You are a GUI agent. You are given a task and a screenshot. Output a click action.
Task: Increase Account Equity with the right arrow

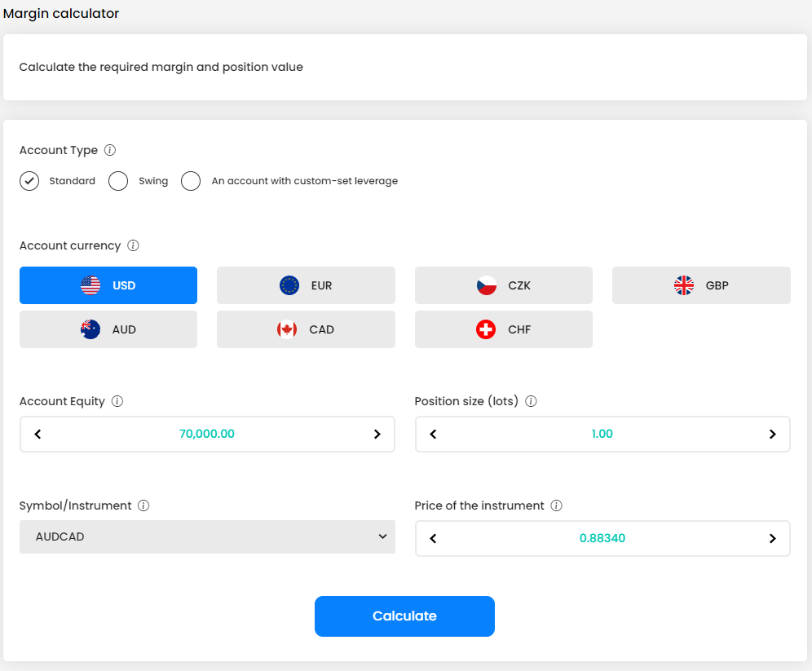(377, 435)
